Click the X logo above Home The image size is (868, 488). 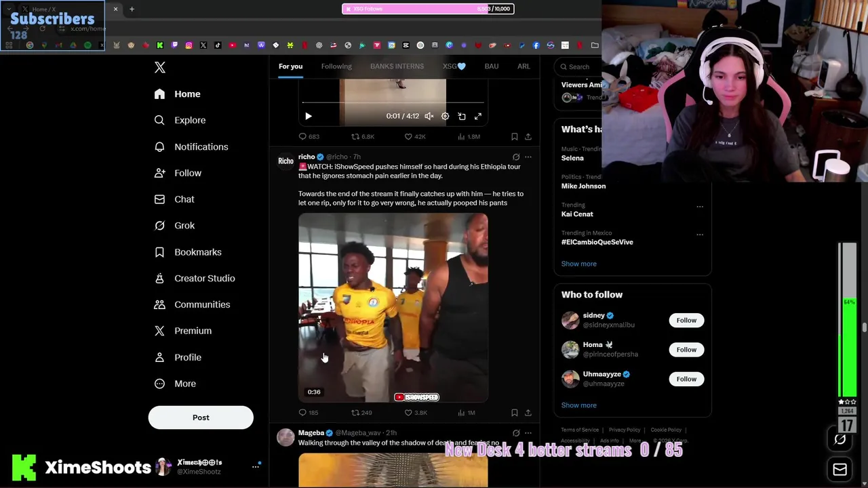[x=160, y=67]
